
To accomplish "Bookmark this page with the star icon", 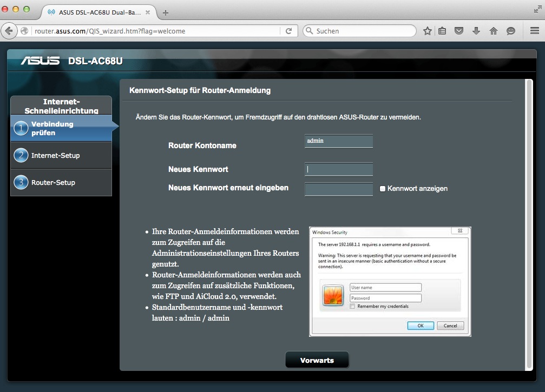I will point(428,31).
